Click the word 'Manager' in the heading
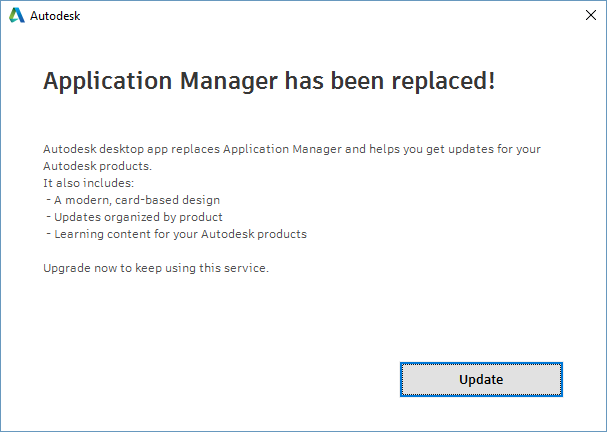This screenshot has width=607, height=432. pos(228,81)
